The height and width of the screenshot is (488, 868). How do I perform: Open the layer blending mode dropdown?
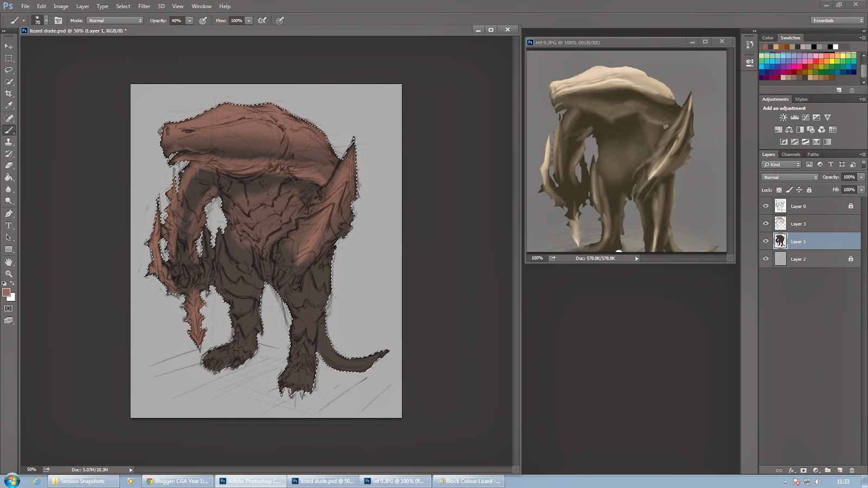click(789, 177)
